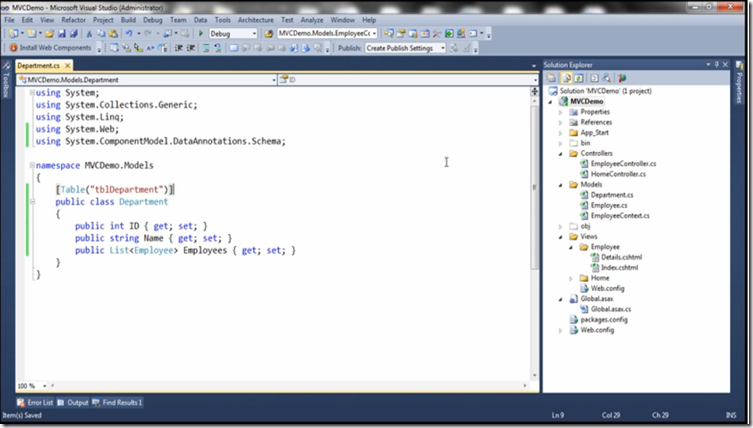This screenshot has width=753, height=428.
Task: Select EmployeeContext.cs under Models
Action: pos(620,216)
